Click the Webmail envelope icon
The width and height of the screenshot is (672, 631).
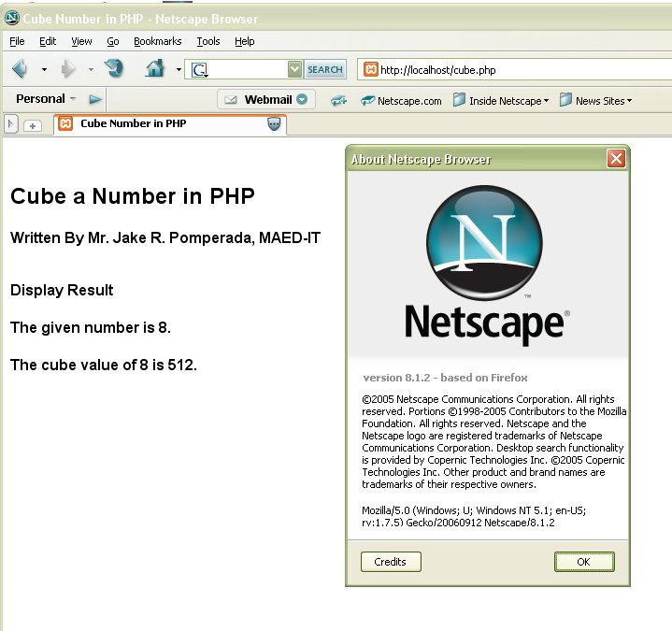231,100
